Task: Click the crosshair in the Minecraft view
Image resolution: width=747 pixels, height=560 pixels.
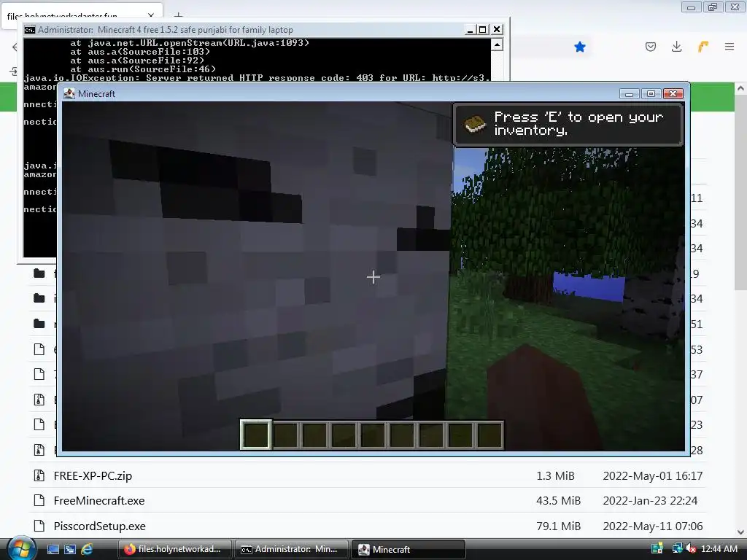Action: [x=373, y=277]
